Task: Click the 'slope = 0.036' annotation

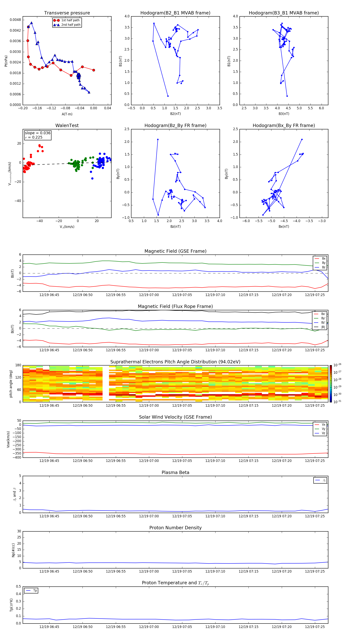Action: point(38,133)
